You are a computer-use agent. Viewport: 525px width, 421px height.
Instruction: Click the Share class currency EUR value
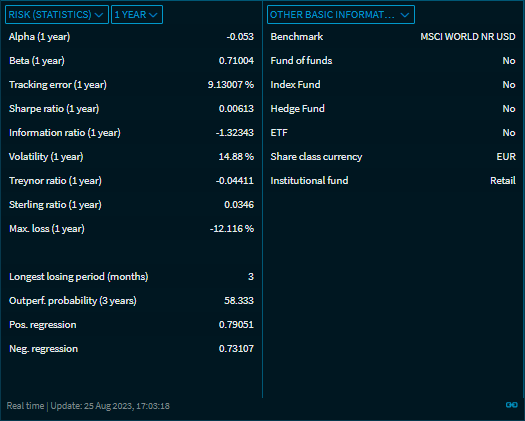click(506, 157)
